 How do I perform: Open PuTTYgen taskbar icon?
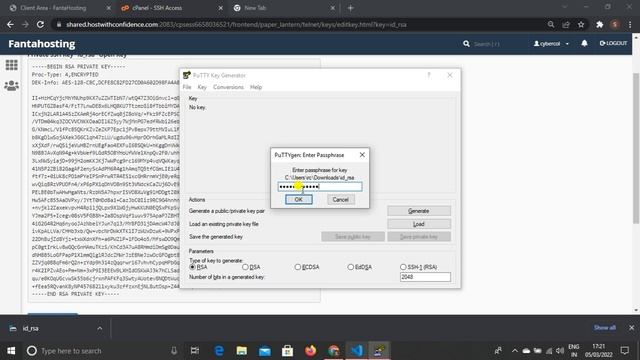(380, 351)
